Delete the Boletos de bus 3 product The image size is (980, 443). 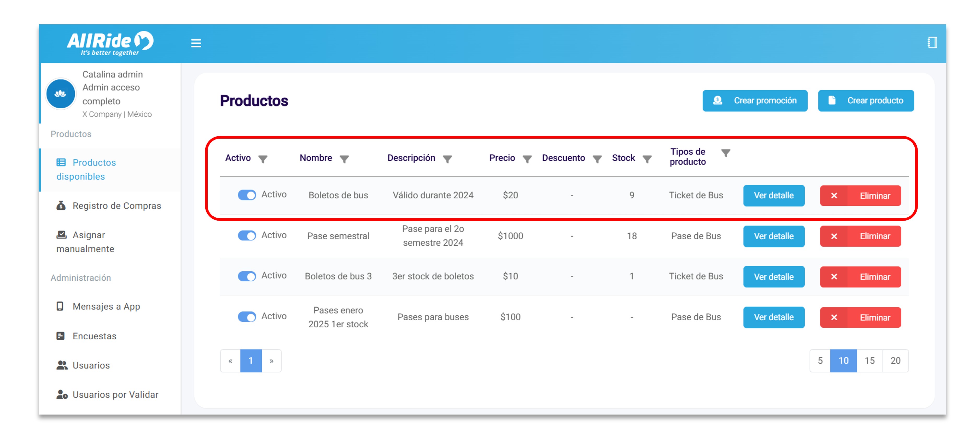pos(861,276)
